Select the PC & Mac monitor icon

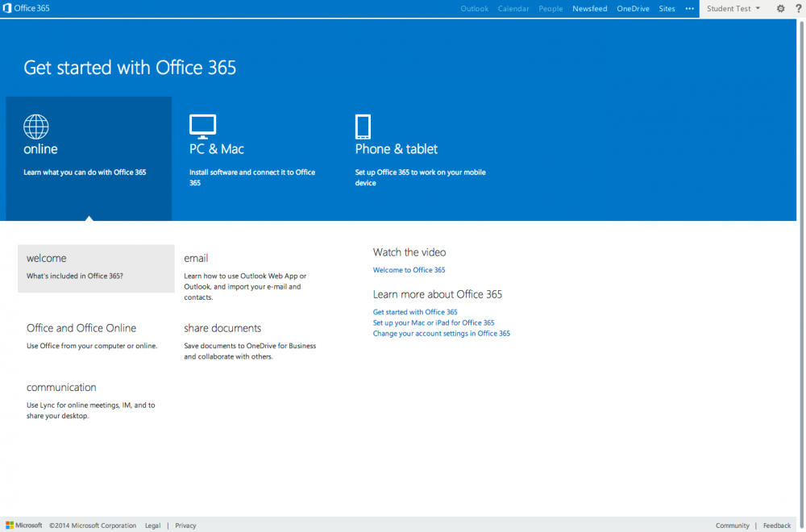pos(202,127)
